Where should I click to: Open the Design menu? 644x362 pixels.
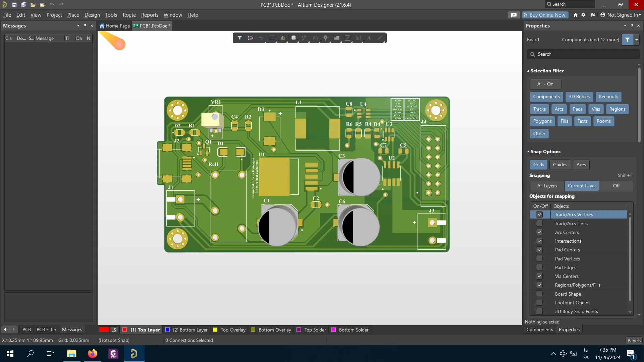coord(92,15)
